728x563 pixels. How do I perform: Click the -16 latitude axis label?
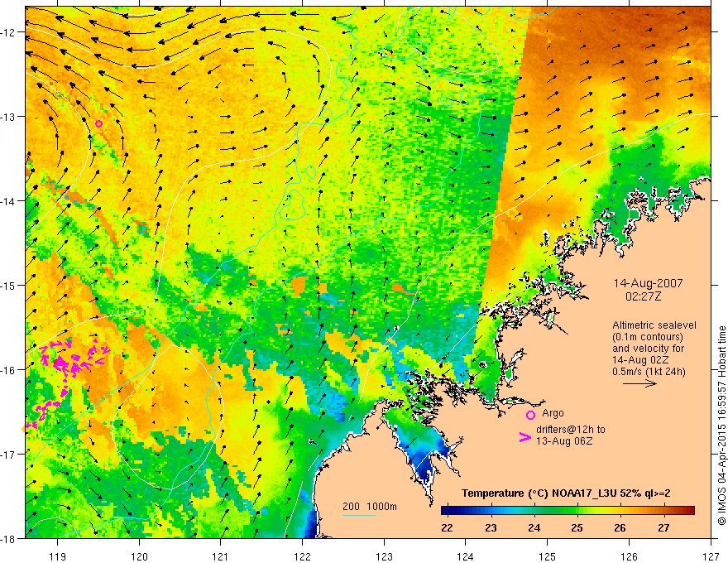click(8, 370)
